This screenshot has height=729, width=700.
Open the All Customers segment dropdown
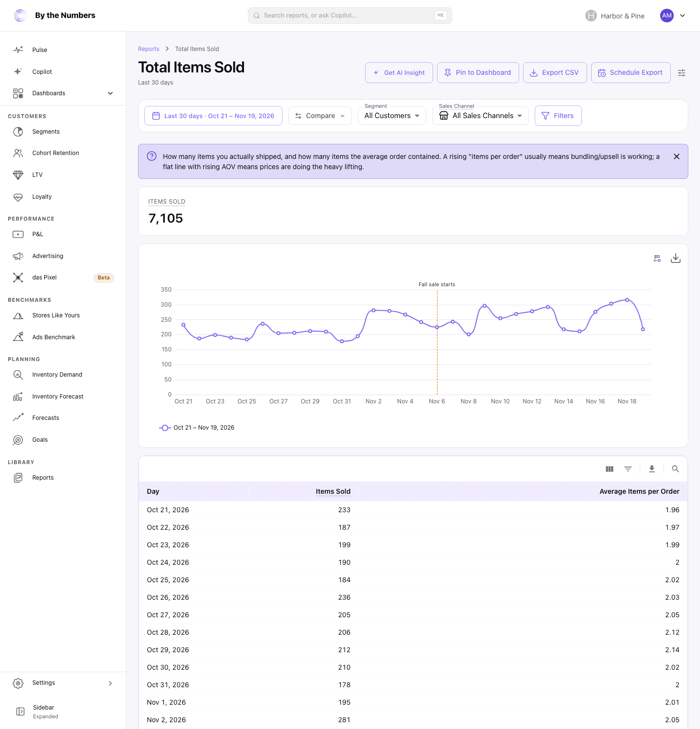pyautogui.click(x=392, y=116)
